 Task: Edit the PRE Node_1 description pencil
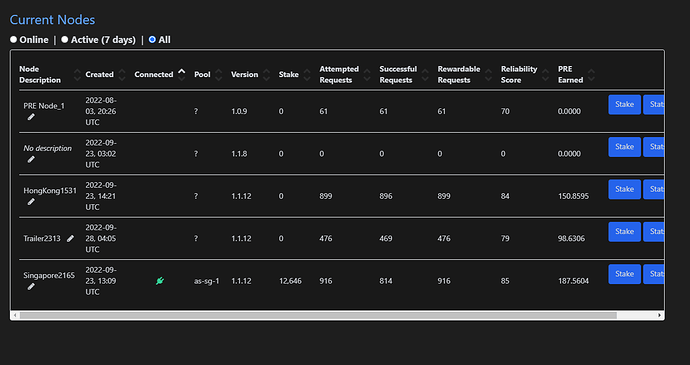click(31, 117)
